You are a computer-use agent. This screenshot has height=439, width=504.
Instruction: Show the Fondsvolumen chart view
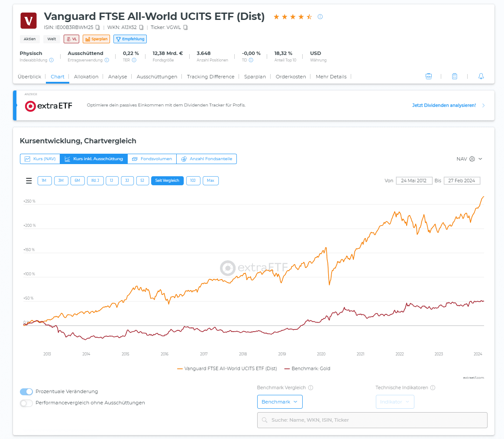(152, 159)
